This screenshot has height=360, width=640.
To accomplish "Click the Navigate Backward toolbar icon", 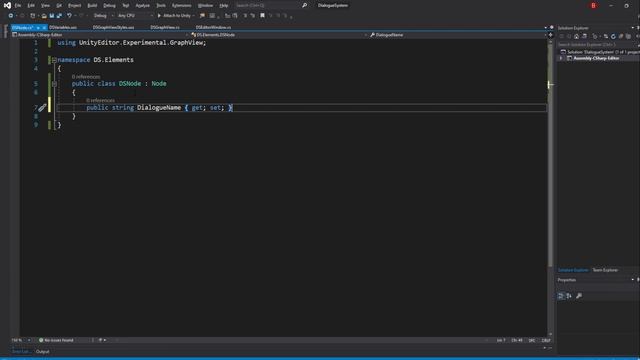I will [x=11, y=16].
